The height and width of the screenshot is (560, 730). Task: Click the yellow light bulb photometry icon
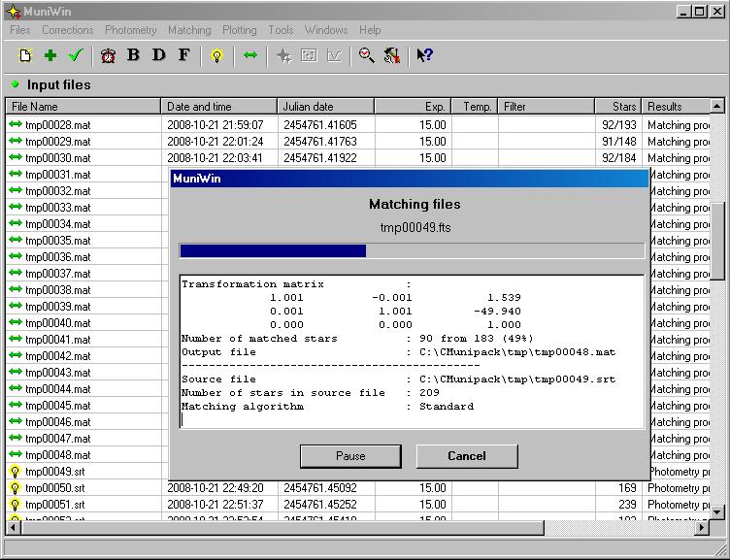point(216,55)
